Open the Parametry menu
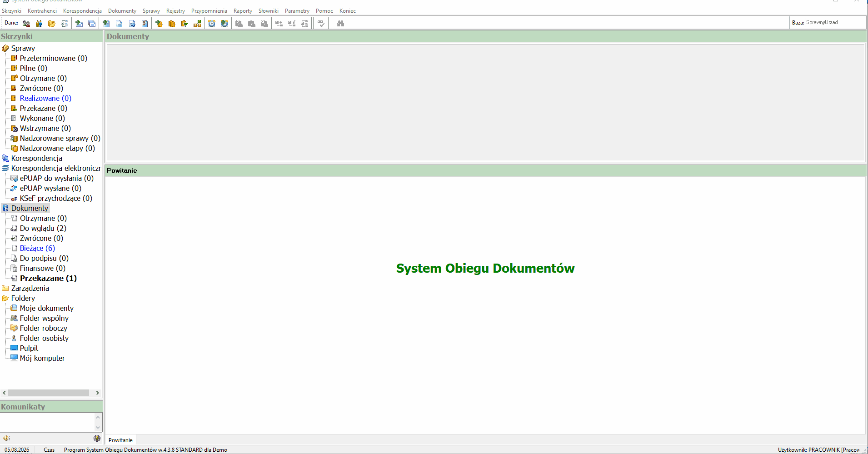This screenshot has width=868, height=454. point(297,11)
